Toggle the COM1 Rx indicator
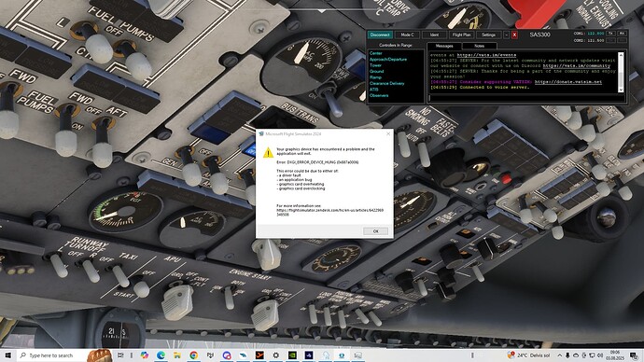 [x=622, y=34]
